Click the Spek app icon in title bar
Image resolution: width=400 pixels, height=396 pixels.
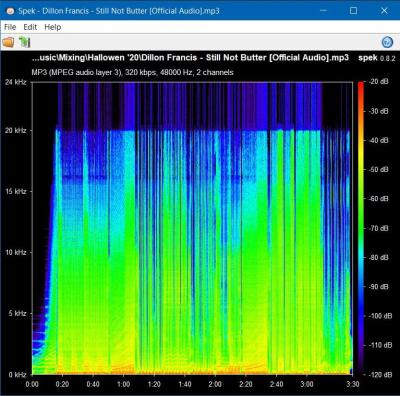coord(10,11)
